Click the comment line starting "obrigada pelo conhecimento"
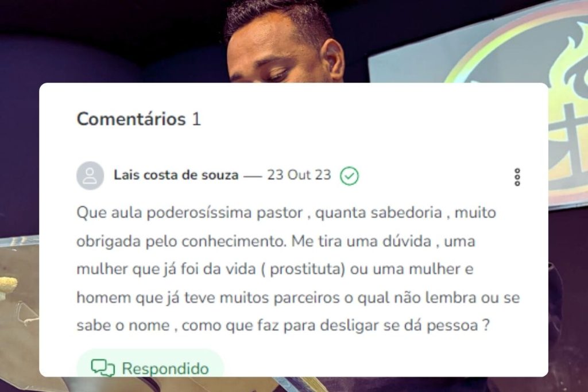Image resolution: width=588 pixels, height=392 pixels. pyautogui.click(x=276, y=241)
